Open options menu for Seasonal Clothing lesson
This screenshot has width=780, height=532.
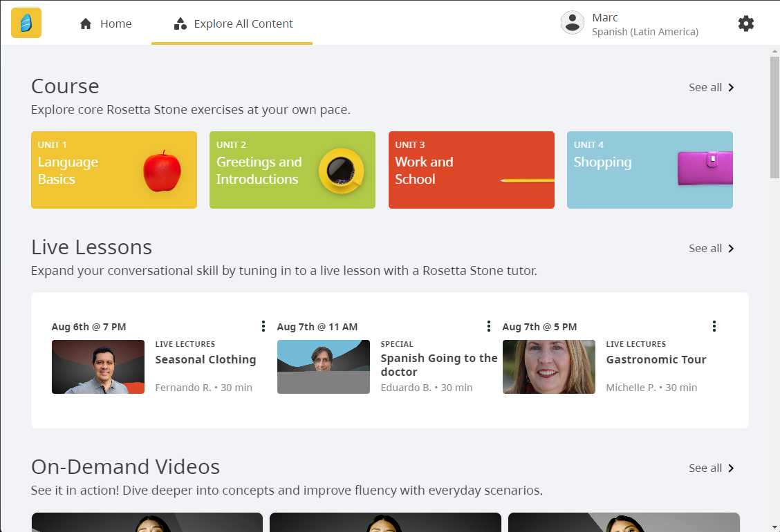click(263, 326)
